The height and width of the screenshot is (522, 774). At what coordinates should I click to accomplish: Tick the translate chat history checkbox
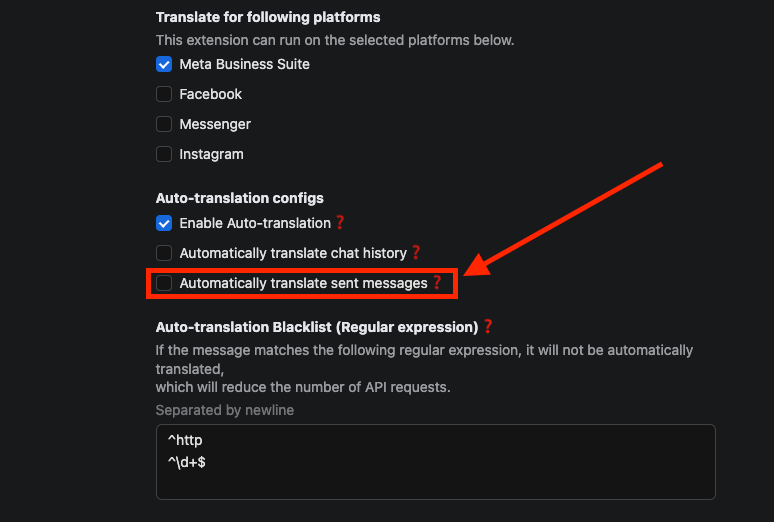click(x=164, y=253)
